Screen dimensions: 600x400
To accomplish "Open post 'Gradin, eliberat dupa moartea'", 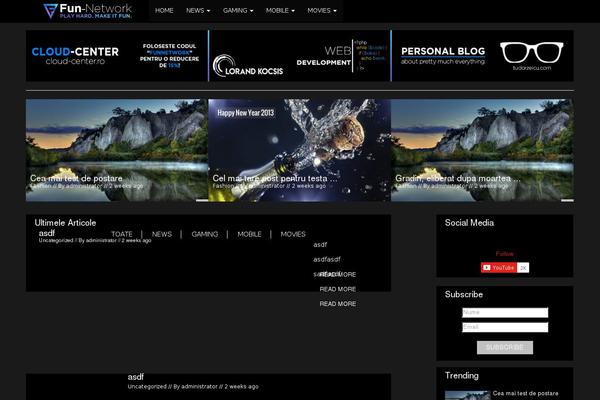I will tap(458, 178).
